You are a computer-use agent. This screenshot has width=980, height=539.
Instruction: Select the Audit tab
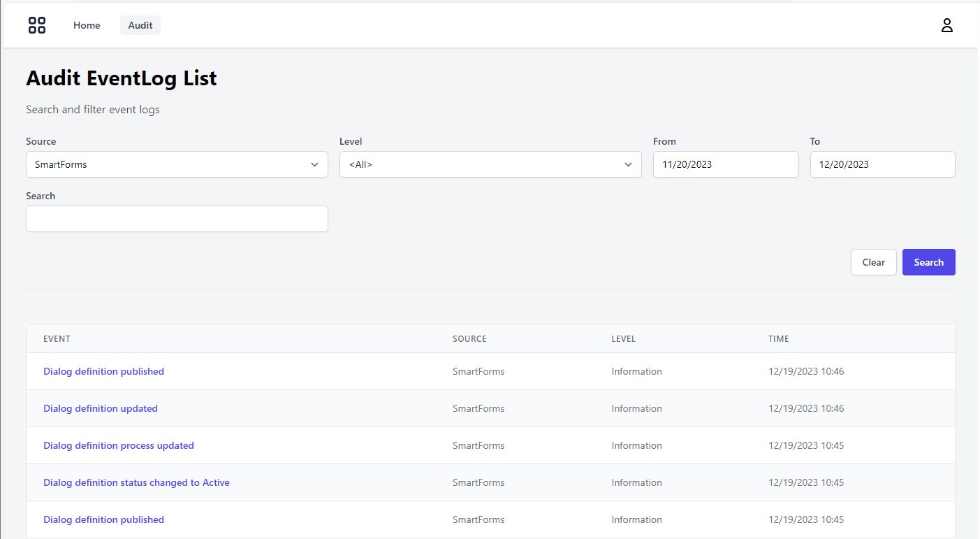(140, 24)
